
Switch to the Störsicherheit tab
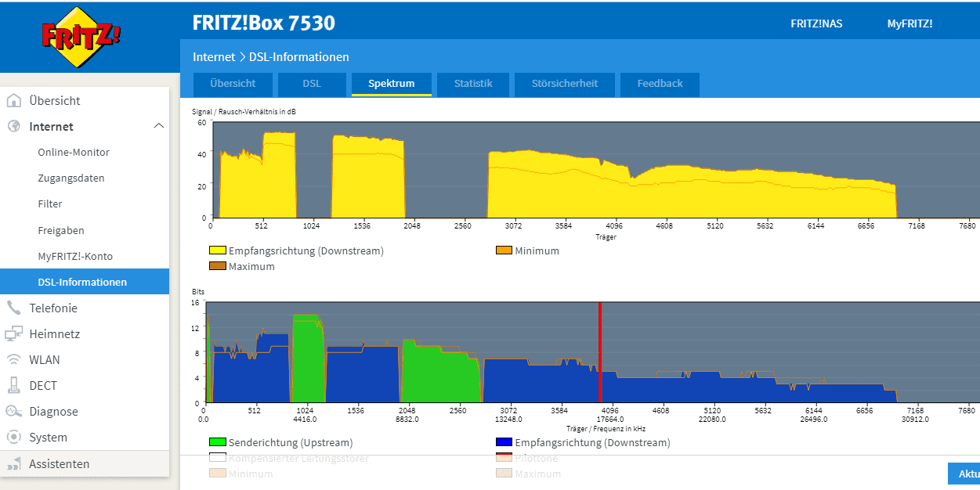coord(565,83)
